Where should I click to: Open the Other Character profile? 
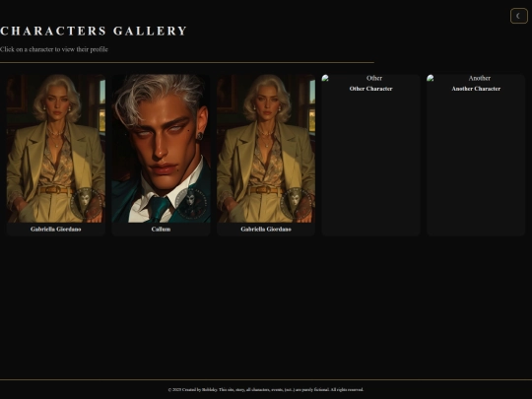[x=370, y=155]
